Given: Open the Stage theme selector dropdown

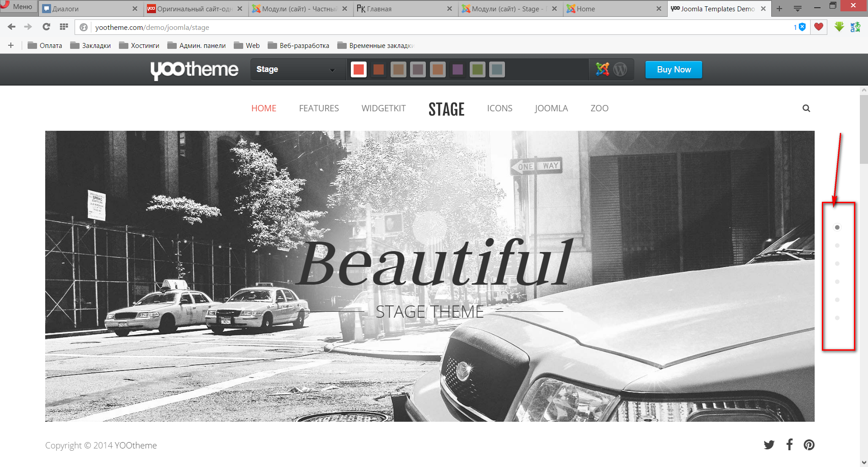Looking at the screenshot, I should [x=296, y=70].
